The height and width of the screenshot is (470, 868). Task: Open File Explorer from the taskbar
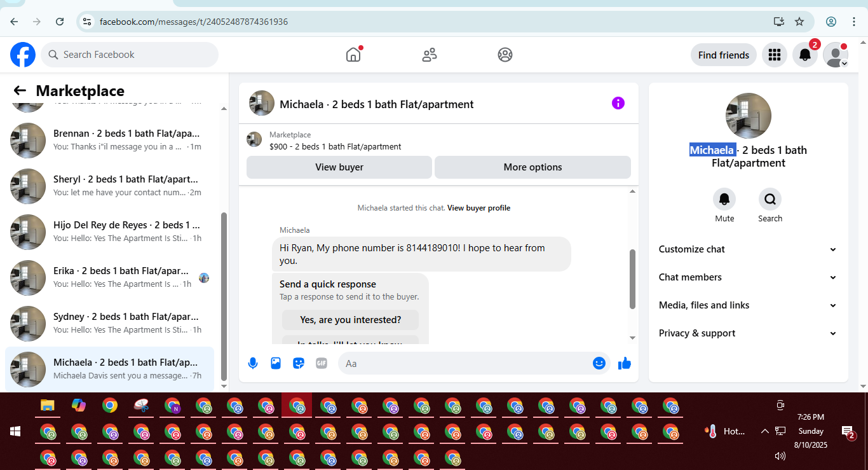pos(48,405)
